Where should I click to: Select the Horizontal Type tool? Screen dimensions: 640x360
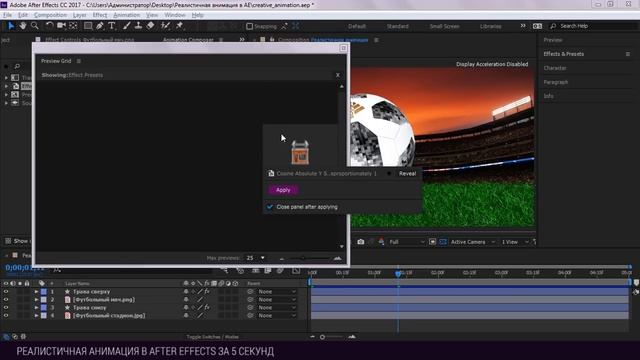pyautogui.click(x=112, y=26)
